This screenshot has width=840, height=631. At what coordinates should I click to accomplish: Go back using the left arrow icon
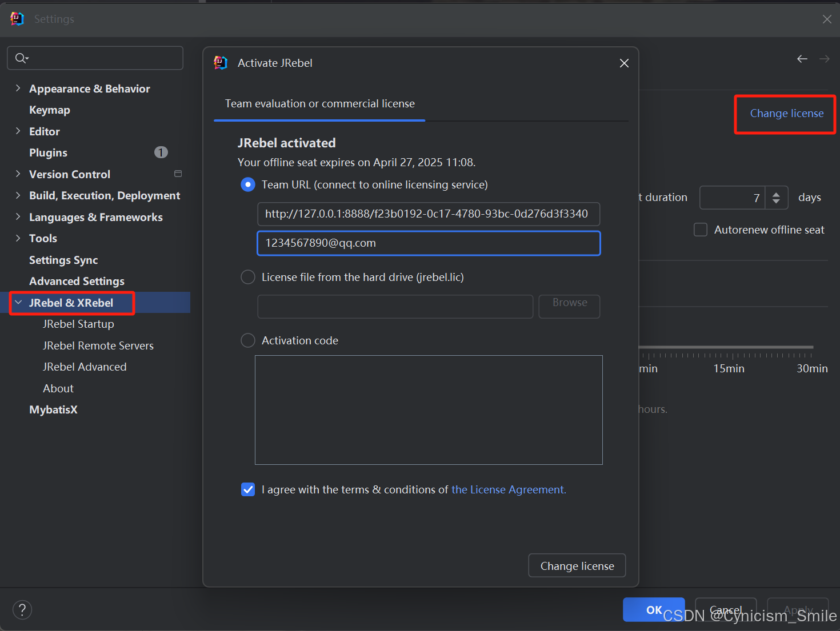coord(802,59)
